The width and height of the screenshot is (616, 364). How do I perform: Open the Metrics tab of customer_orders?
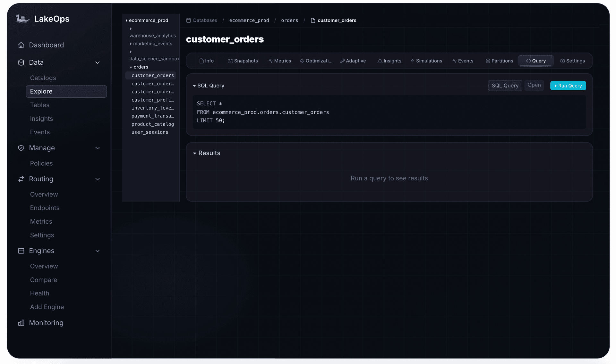coord(280,61)
